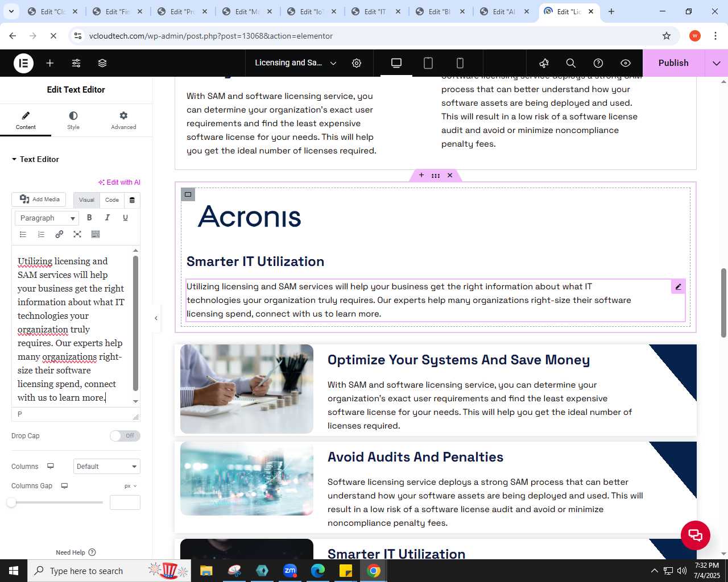Click the Columns Gap value field
Viewport: 728px width, 582px height.
(x=125, y=502)
